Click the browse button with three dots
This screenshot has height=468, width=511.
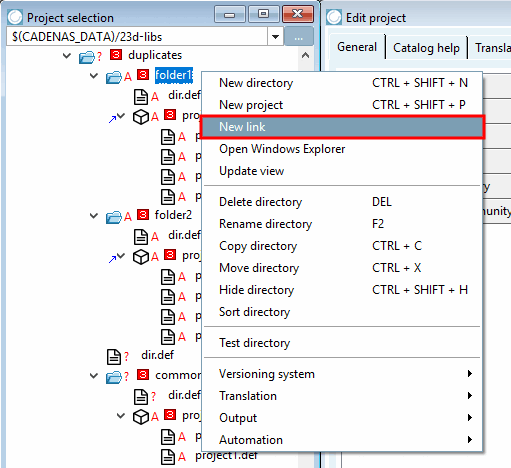pos(299,36)
